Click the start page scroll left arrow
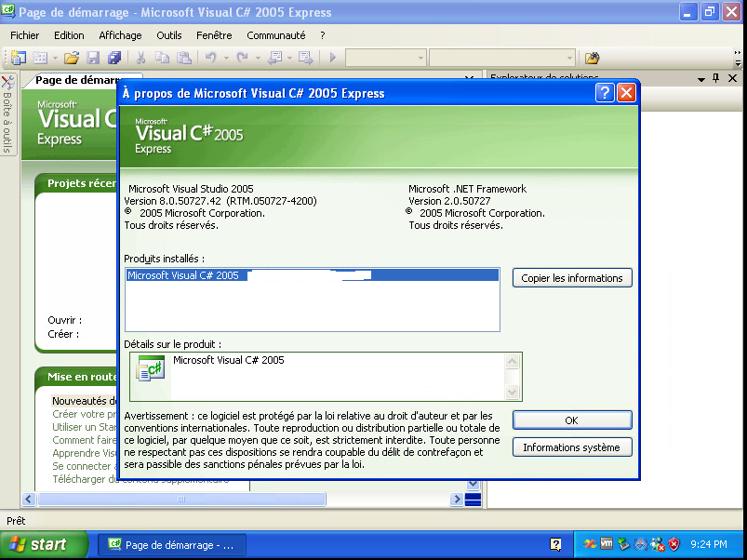 point(29,499)
